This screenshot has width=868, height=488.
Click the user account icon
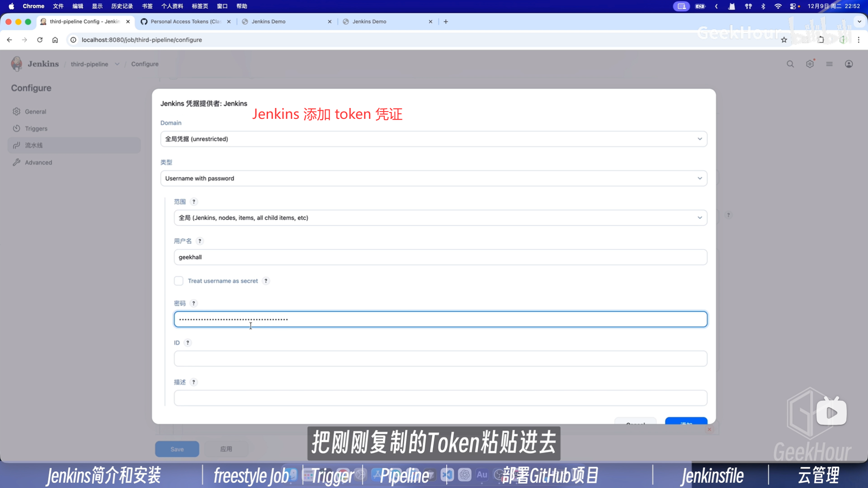(x=849, y=64)
